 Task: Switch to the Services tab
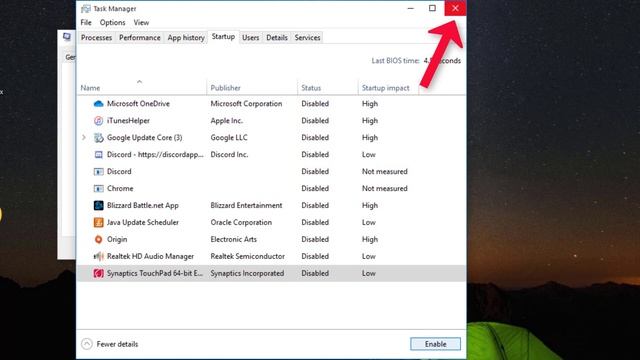coord(307,38)
